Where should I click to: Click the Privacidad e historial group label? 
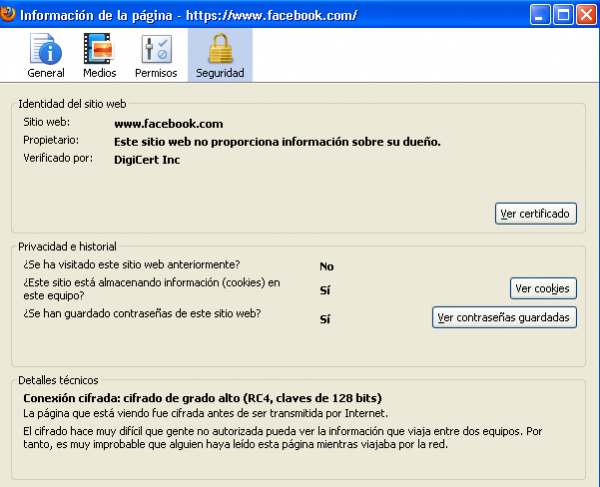pyautogui.click(x=67, y=246)
